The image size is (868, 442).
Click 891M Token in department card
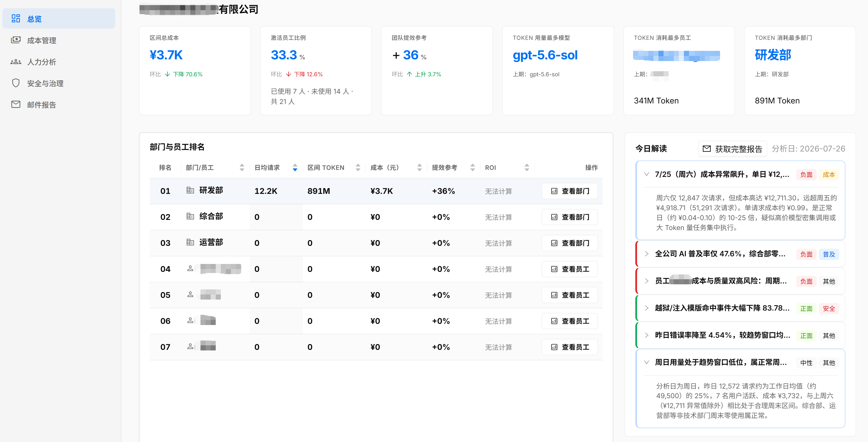tap(777, 101)
